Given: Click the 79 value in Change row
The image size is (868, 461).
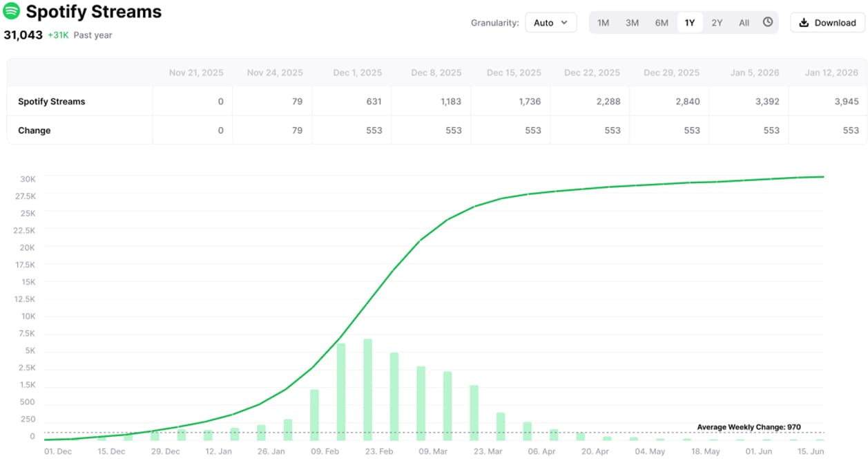Looking at the screenshot, I should tap(297, 130).
